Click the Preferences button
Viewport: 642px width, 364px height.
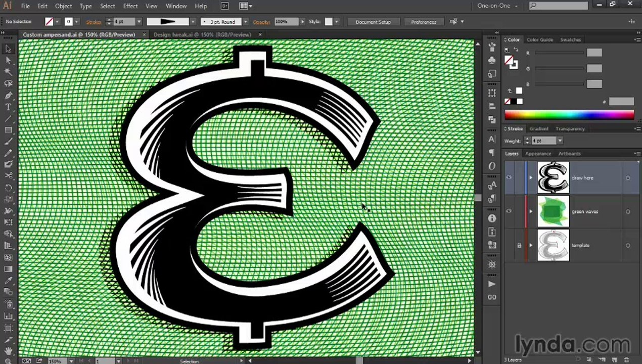[x=424, y=22]
